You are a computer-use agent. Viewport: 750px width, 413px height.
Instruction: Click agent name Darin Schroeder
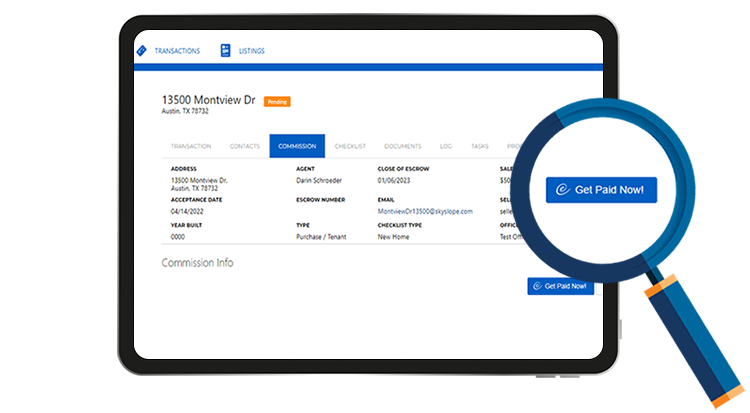(x=319, y=180)
